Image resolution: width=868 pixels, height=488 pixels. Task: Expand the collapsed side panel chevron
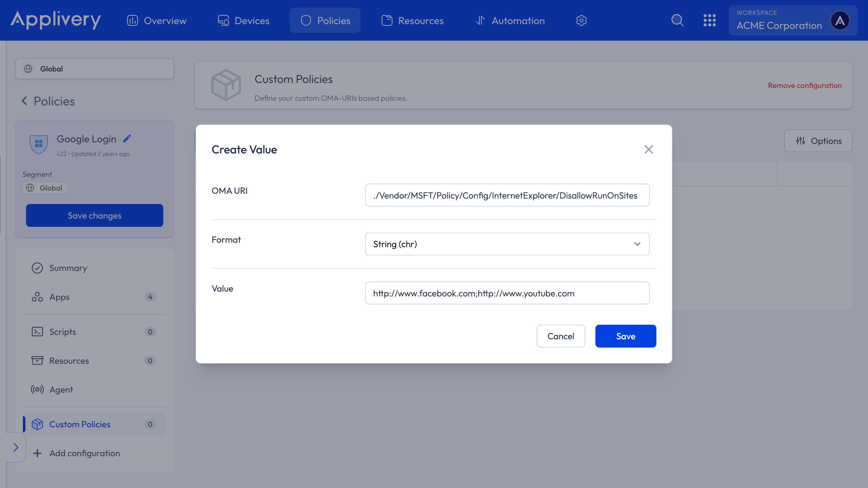(x=16, y=447)
